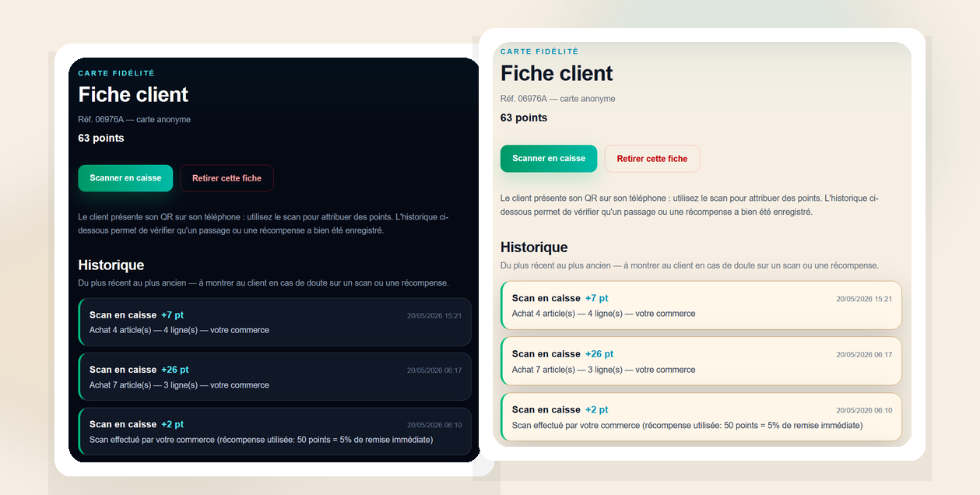The height and width of the screenshot is (495, 980).
Task: Click Le client présente paragraph in light card
Action: pos(690,205)
